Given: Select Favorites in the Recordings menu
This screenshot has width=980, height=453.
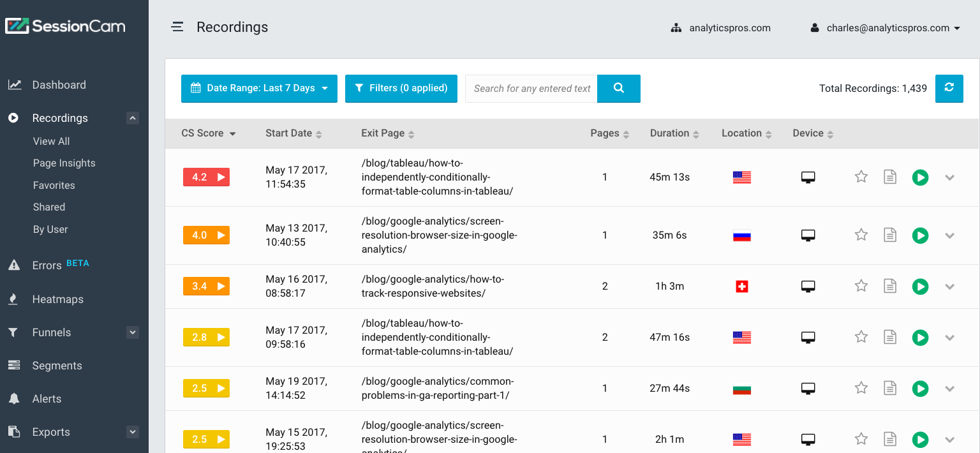Looking at the screenshot, I should pos(54,185).
